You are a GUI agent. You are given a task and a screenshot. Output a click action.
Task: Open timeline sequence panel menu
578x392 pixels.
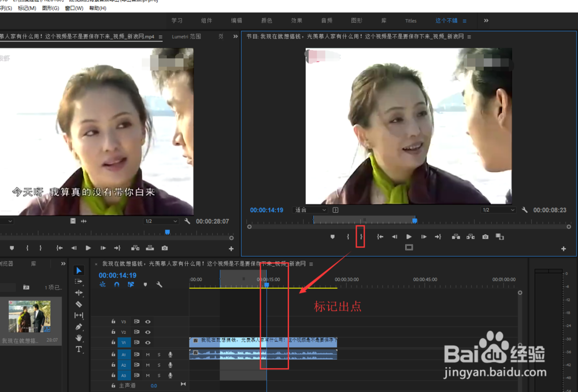(x=311, y=264)
